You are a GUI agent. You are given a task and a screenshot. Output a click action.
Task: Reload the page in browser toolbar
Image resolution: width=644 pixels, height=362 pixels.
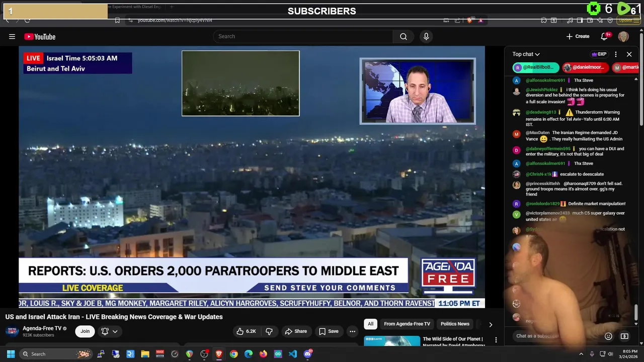(x=27, y=20)
